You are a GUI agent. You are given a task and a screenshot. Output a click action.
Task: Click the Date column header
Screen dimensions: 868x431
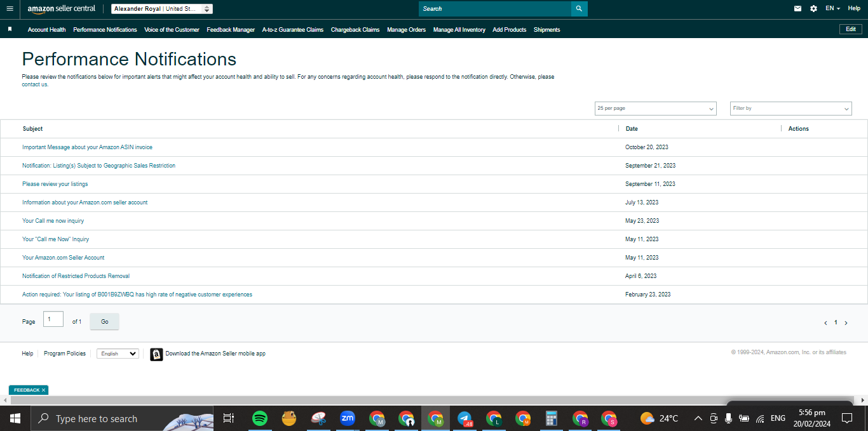point(632,129)
